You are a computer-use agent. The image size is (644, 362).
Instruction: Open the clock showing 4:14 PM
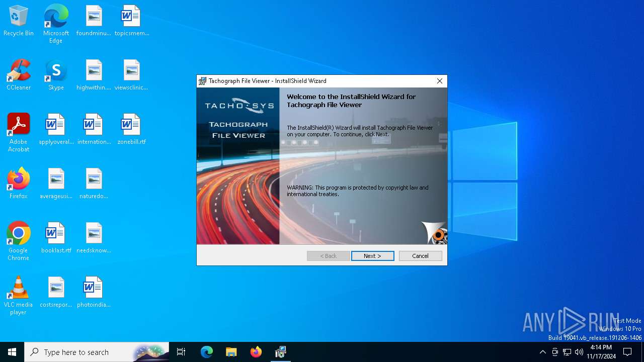point(601,352)
